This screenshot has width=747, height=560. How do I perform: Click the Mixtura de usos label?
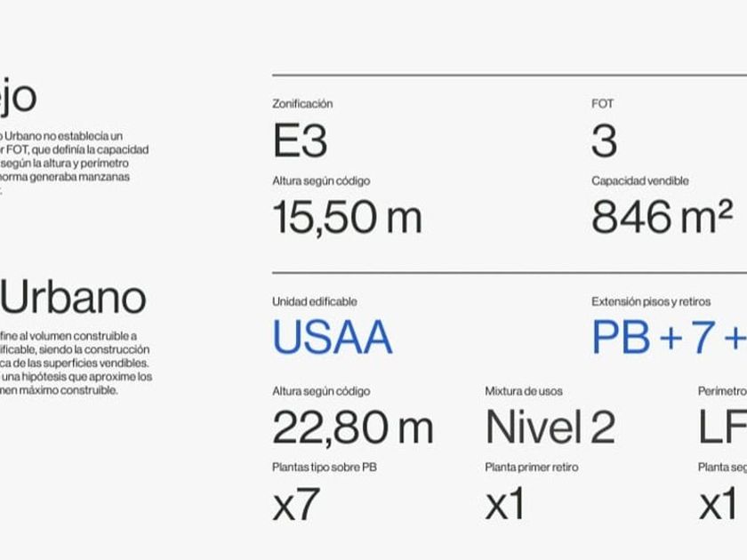(524, 391)
